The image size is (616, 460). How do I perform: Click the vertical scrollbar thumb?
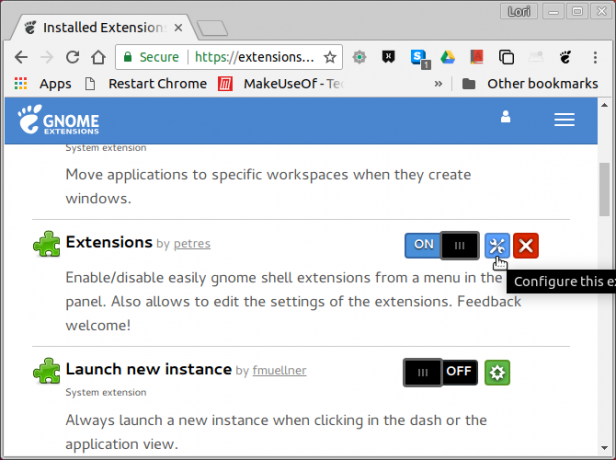click(604, 189)
